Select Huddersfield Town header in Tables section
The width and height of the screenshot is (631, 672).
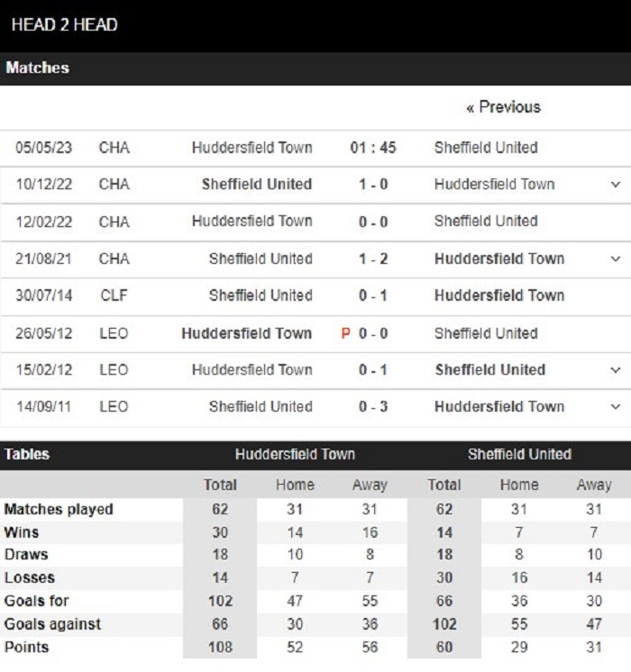(x=295, y=454)
